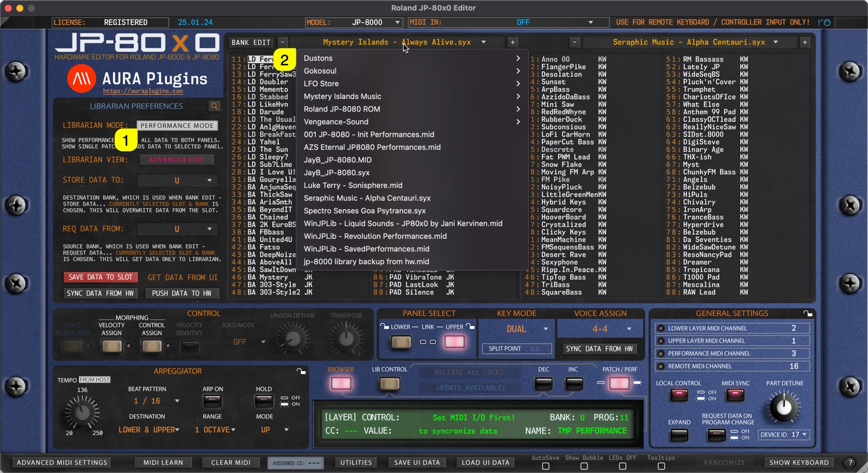Click the librarian preferences search magnifier icon
The width and height of the screenshot is (868, 473).
coord(214,106)
